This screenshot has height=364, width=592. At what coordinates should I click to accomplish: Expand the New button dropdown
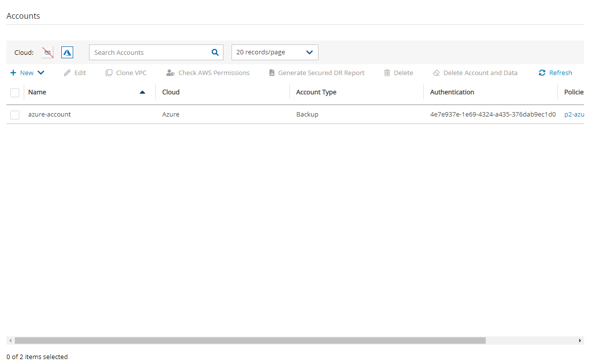click(x=41, y=73)
